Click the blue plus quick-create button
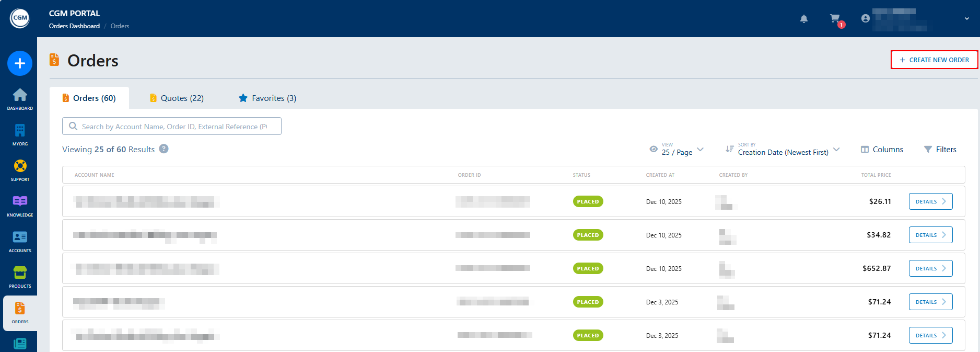The width and height of the screenshot is (980, 352). [20, 63]
